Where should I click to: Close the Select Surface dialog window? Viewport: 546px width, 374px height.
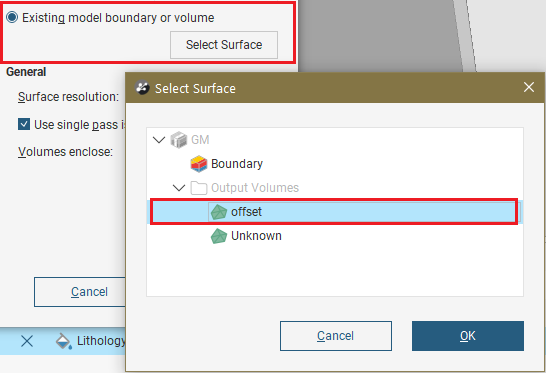[x=529, y=87]
